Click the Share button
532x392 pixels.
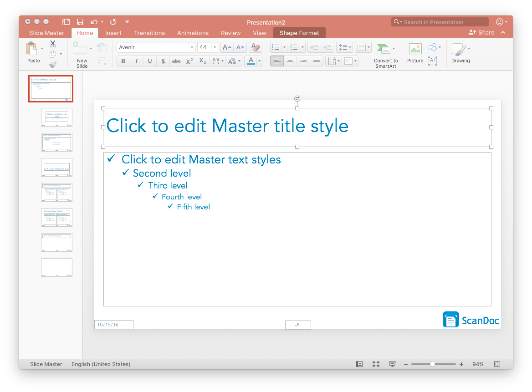coord(481,32)
